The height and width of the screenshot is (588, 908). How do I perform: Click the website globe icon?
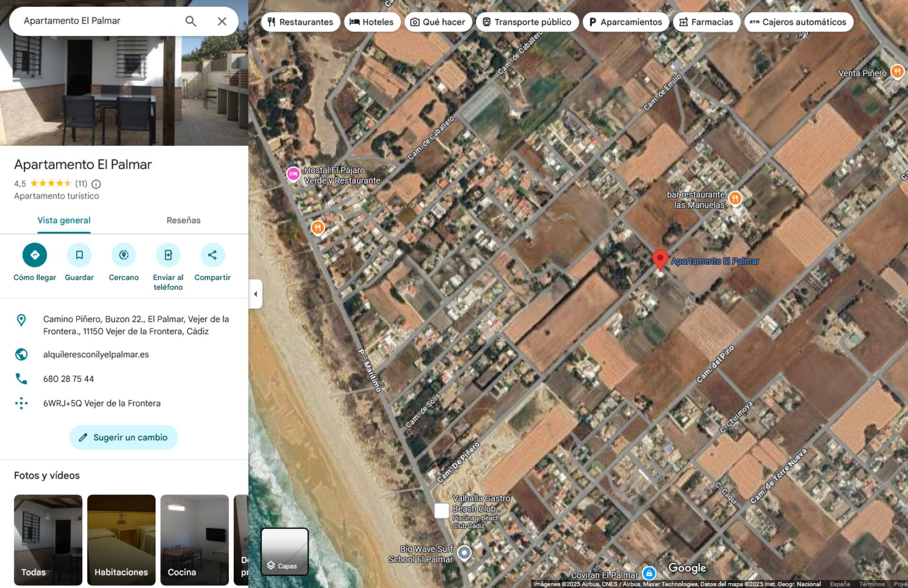click(x=21, y=355)
